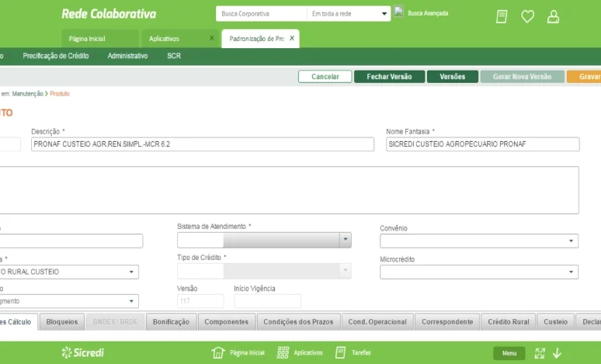Click Produto breadcrumb link
The image size is (601, 364).
click(60, 94)
